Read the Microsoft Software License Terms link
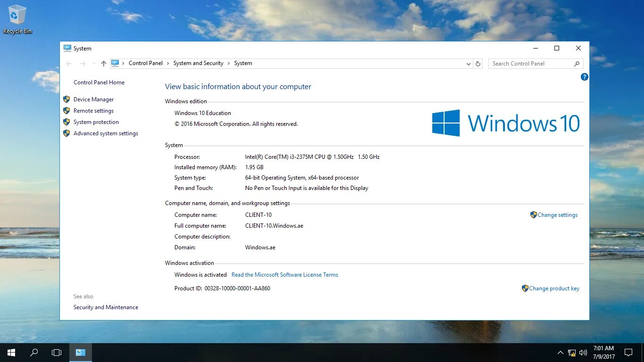Image resolution: width=644 pixels, height=362 pixels. point(285,275)
